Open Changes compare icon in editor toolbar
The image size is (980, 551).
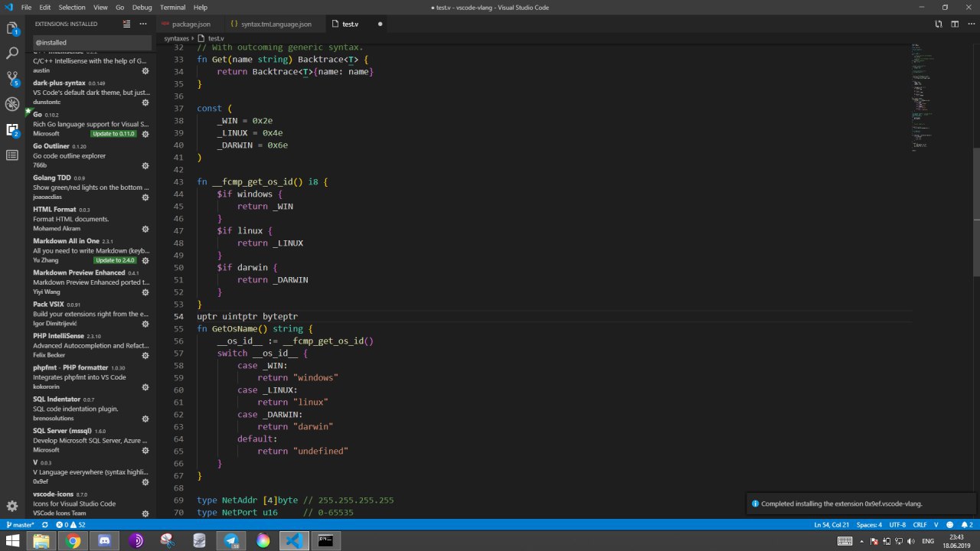[938, 24]
